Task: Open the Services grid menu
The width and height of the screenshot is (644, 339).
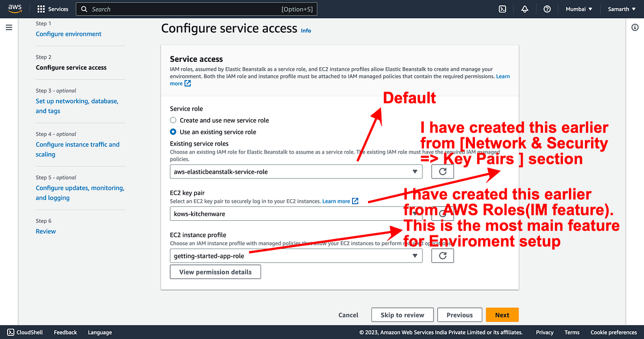Action: click(x=52, y=9)
